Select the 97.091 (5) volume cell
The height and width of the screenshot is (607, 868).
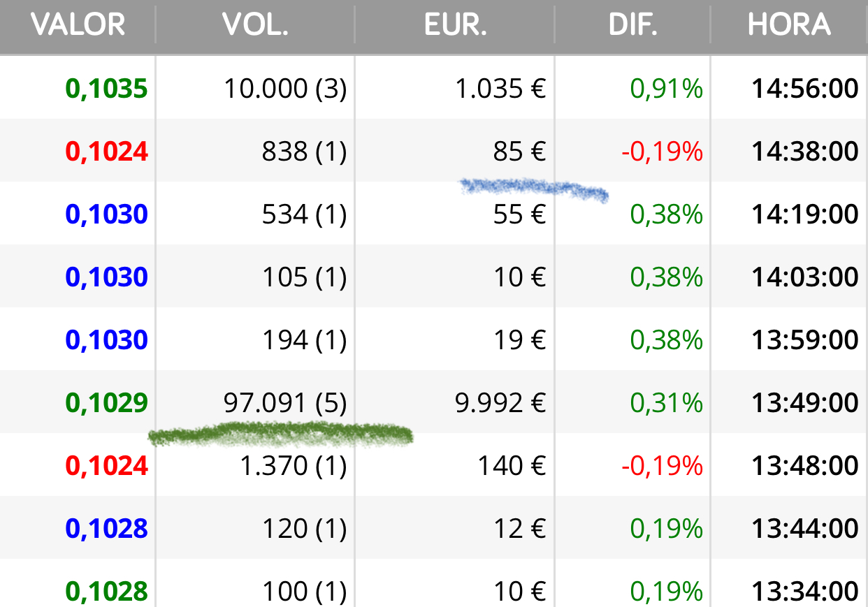click(285, 403)
